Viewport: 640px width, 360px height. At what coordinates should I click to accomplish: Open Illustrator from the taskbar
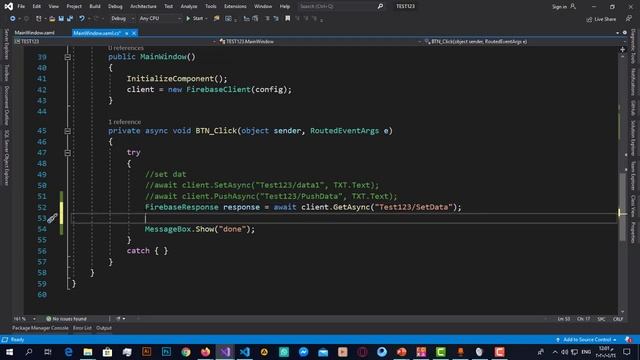click(147, 352)
